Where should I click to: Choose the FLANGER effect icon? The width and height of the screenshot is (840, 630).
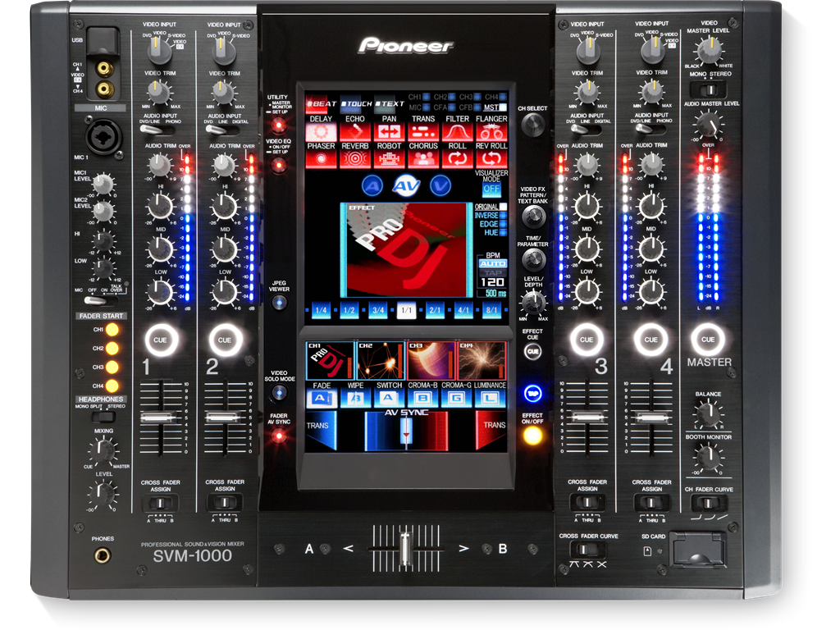[x=491, y=131]
